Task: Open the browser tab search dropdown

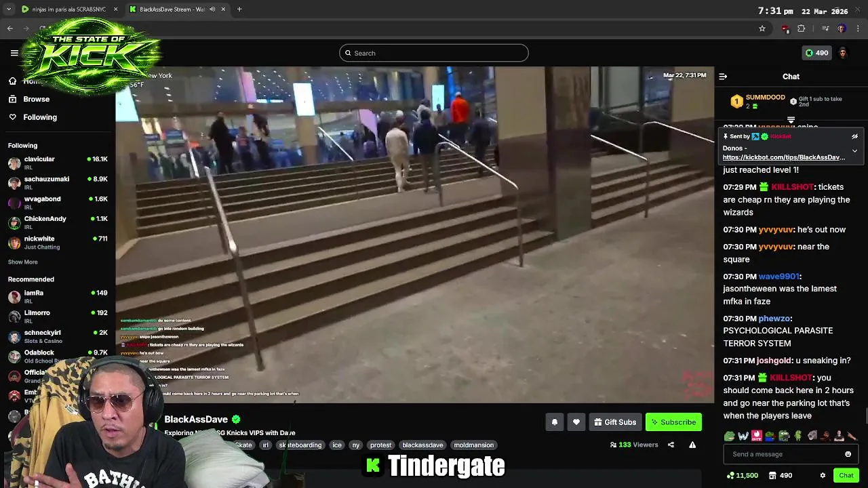Action: point(8,9)
